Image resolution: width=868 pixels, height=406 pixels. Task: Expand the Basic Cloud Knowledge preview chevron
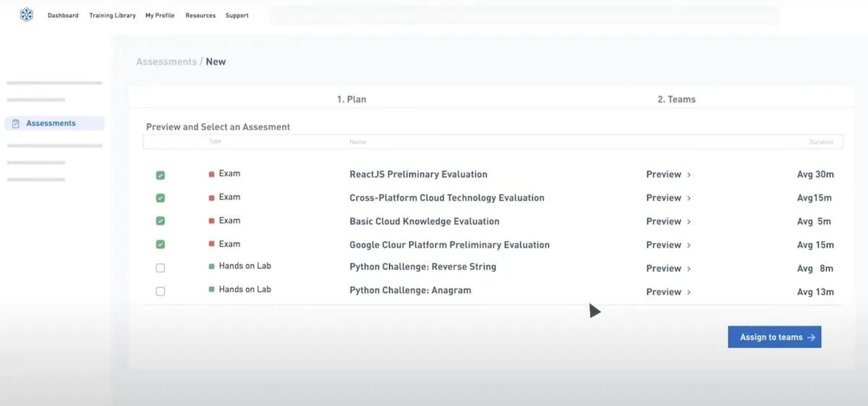[x=689, y=221]
